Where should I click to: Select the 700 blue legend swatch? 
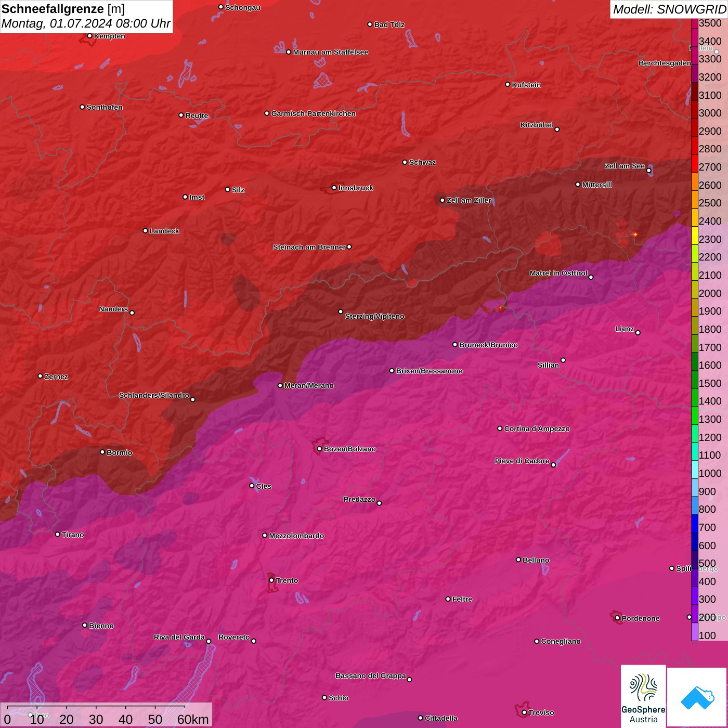695,524
